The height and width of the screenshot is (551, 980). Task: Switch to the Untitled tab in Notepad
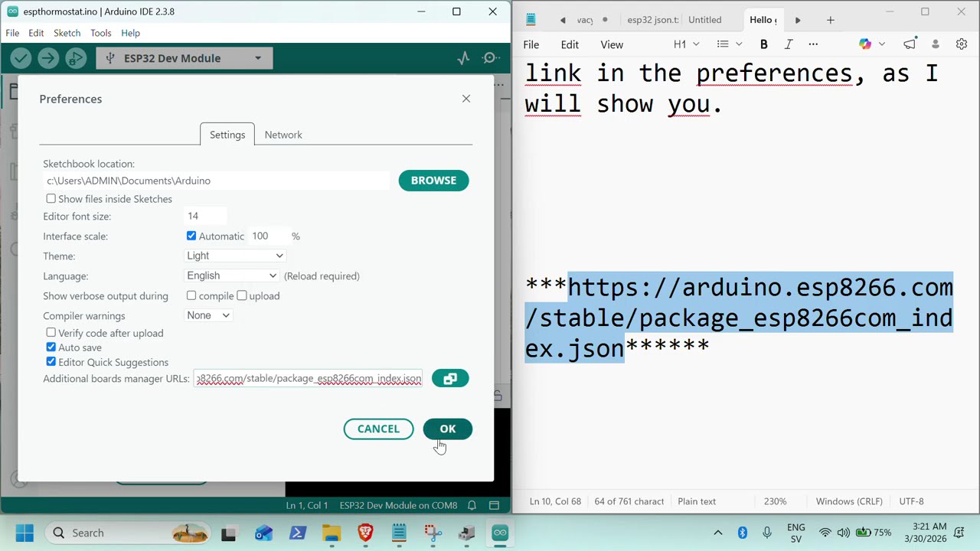click(x=704, y=20)
